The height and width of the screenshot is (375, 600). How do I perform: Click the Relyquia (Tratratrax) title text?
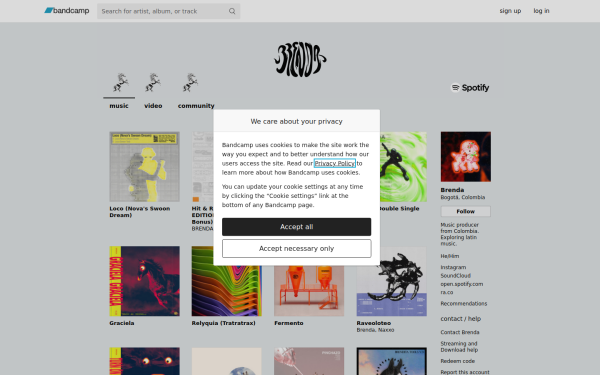tap(223, 323)
